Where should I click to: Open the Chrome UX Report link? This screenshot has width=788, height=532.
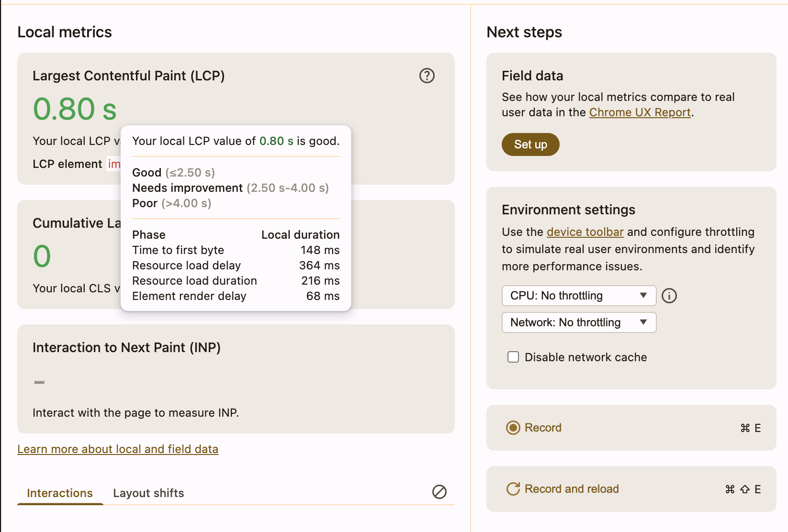(x=640, y=112)
